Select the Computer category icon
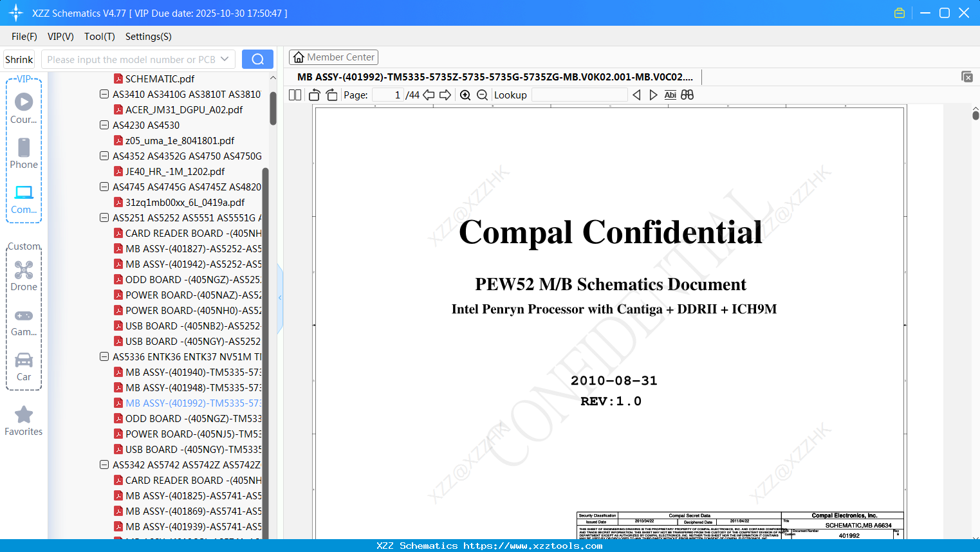This screenshot has height=552, width=980. pyautogui.click(x=24, y=199)
